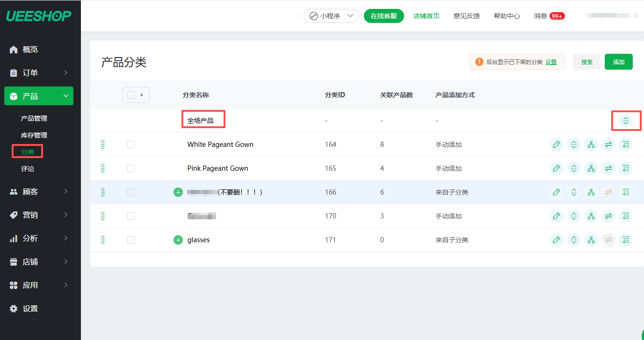Open the 设置 link in the notice banner
The height and width of the screenshot is (340, 644).
(x=551, y=62)
